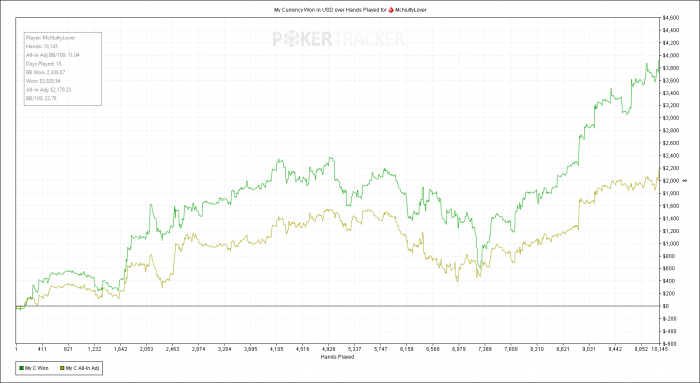700x383 pixels.
Task: Click the red player icon beside McNultyLover in title
Action: (391, 9)
